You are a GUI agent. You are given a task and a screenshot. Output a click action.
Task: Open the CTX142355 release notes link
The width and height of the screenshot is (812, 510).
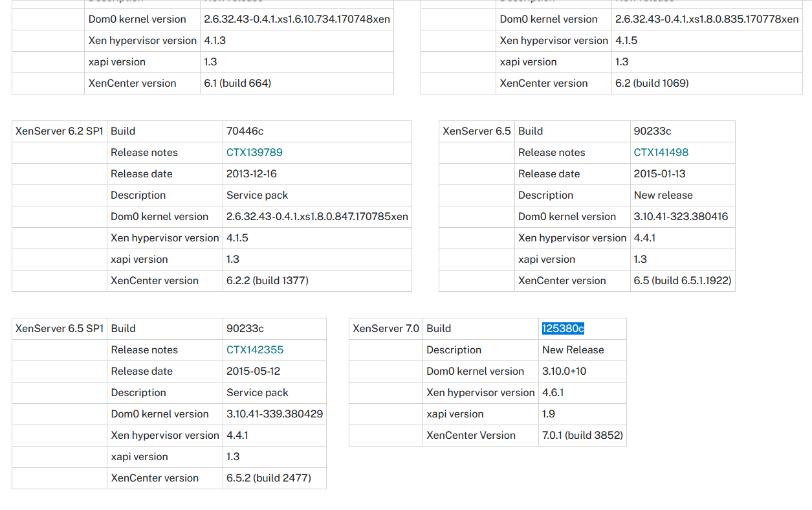(x=255, y=350)
